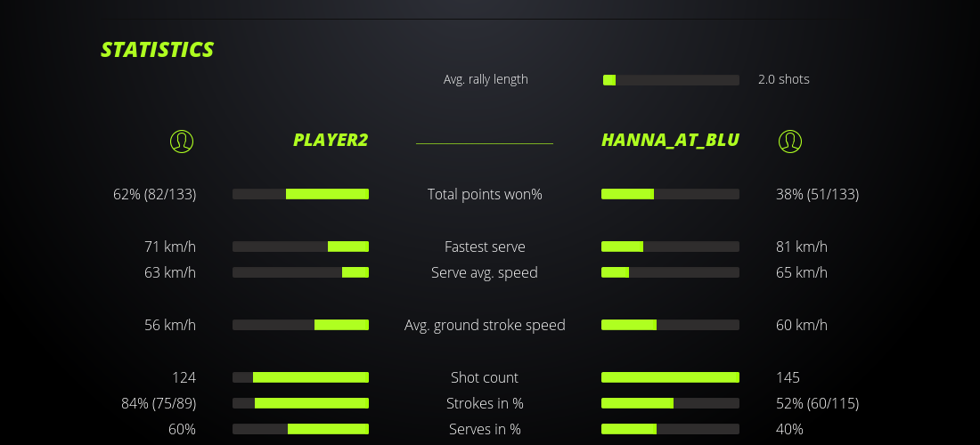Select the HANNA_AT_BLU name heading
Image resolution: width=980 pixels, height=445 pixels.
[670, 141]
